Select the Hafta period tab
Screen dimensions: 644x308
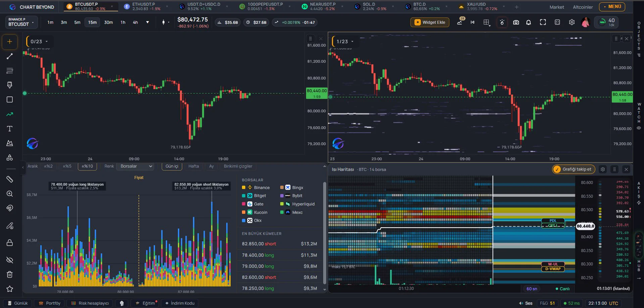point(194,166)
